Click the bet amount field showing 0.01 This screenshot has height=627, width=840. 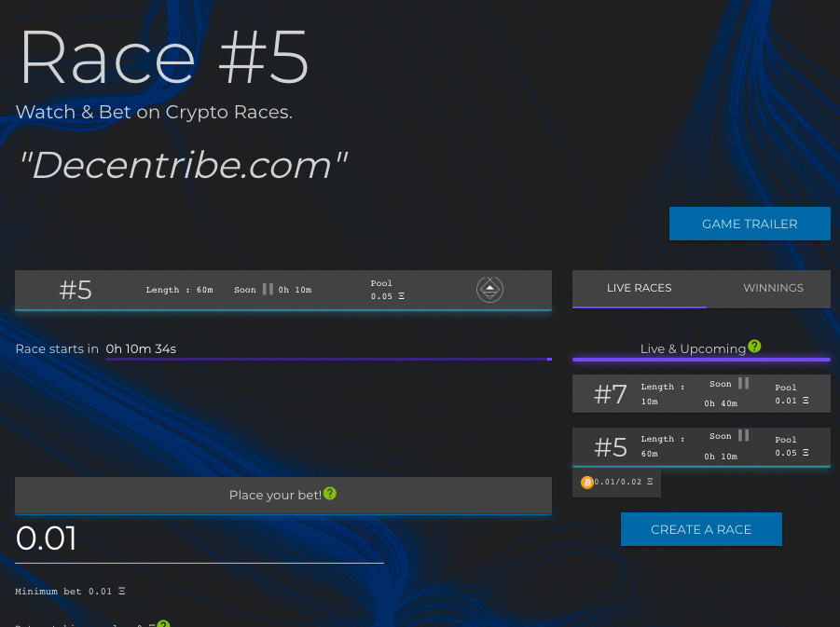coord(200,539)
